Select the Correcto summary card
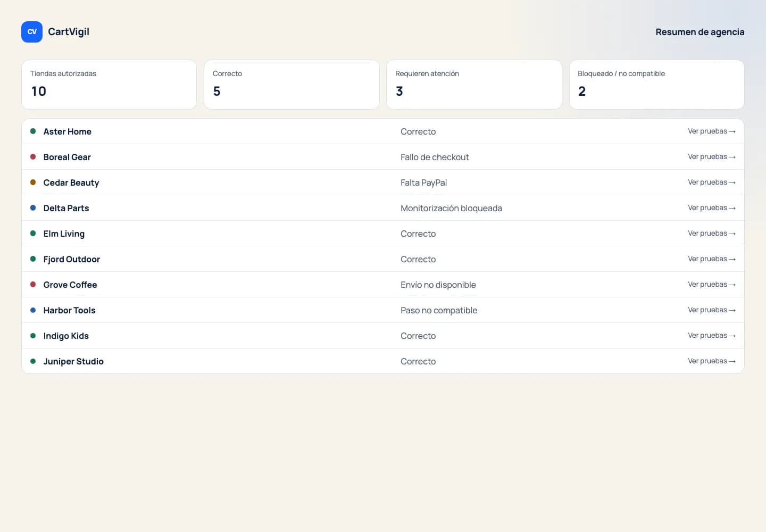This screenshot has width=766, height=532. 292,85
